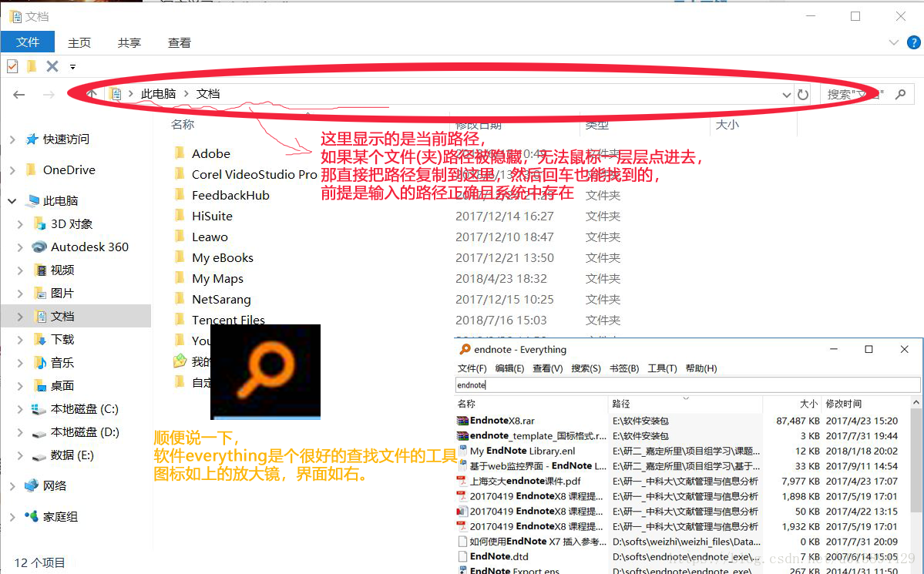Expand the ribbon with the chevron

[893, 42]
